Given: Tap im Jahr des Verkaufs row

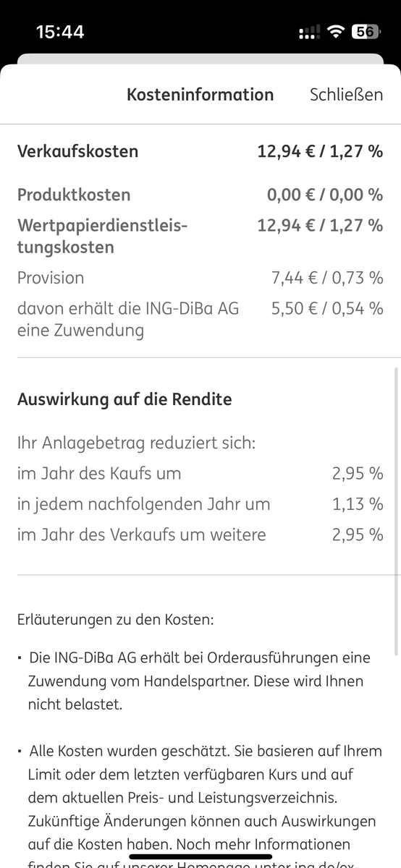Looking at the screenshot, I should (200, 535).
